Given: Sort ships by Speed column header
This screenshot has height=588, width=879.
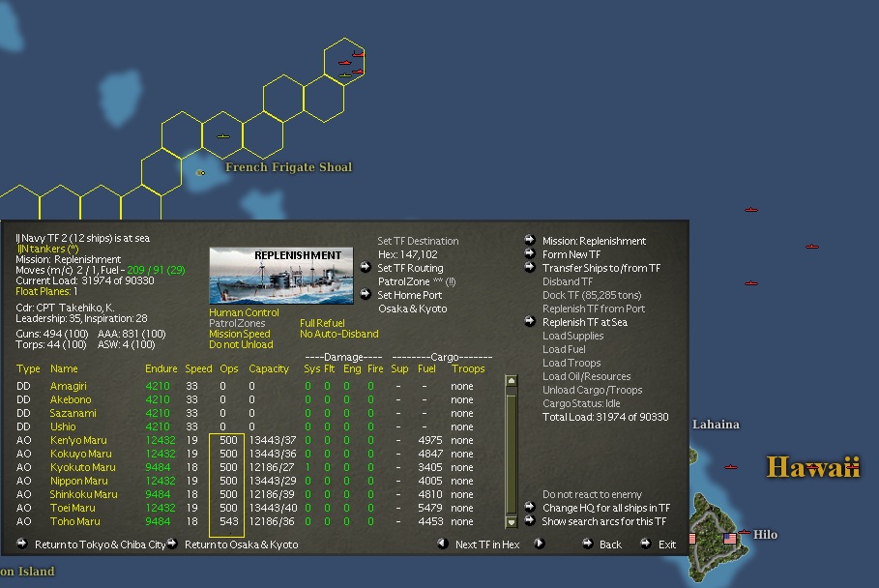Looking at the screenshot, I should coord(198,368).
